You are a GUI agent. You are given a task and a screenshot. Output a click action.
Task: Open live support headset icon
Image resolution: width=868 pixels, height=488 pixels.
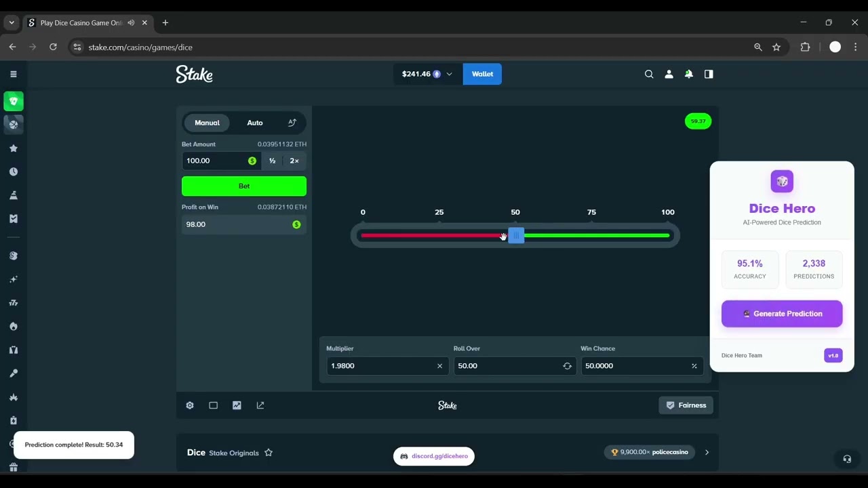(847, 459)
